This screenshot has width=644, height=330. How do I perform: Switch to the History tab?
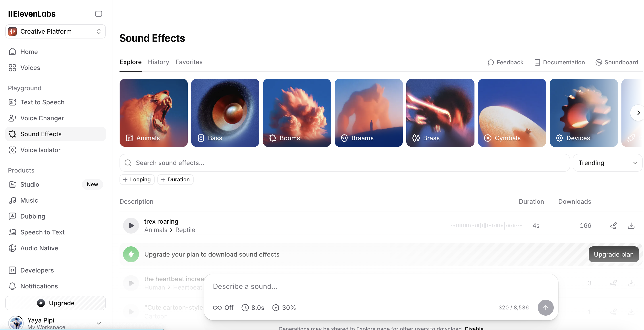coord(158,62)
